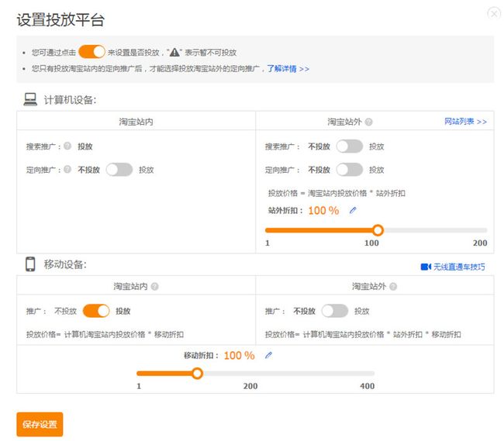The image size is (504, 441).
Task: Turn off mobile 淘宝站内 推广 toggle
Action: pos(96,311)
